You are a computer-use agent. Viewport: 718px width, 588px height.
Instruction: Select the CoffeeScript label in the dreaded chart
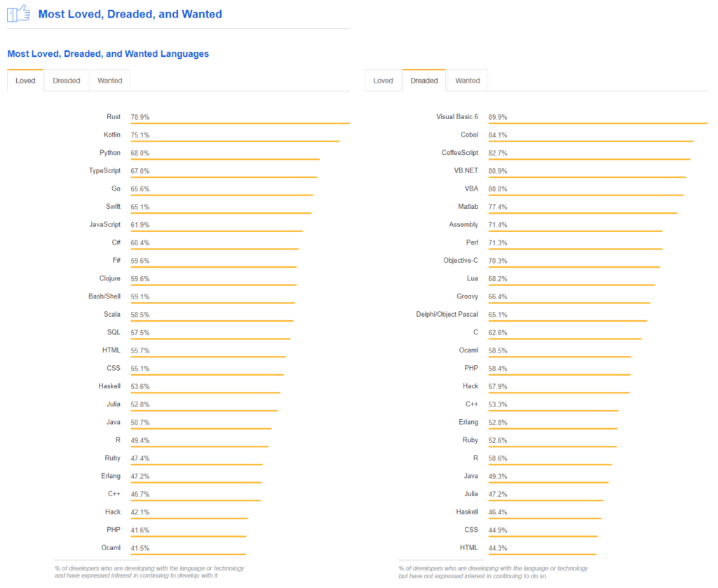pos(460,153)
